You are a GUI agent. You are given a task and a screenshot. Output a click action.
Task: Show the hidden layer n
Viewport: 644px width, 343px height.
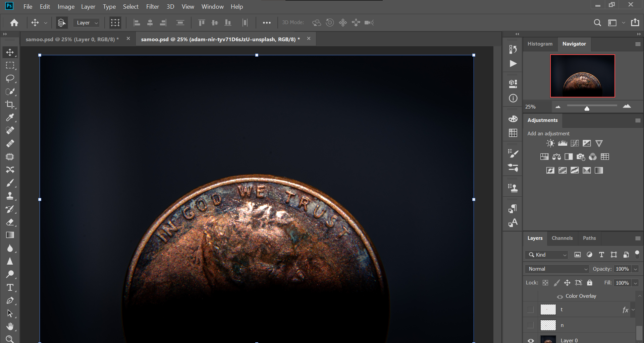pyautogui.click(x=530, y=325)
